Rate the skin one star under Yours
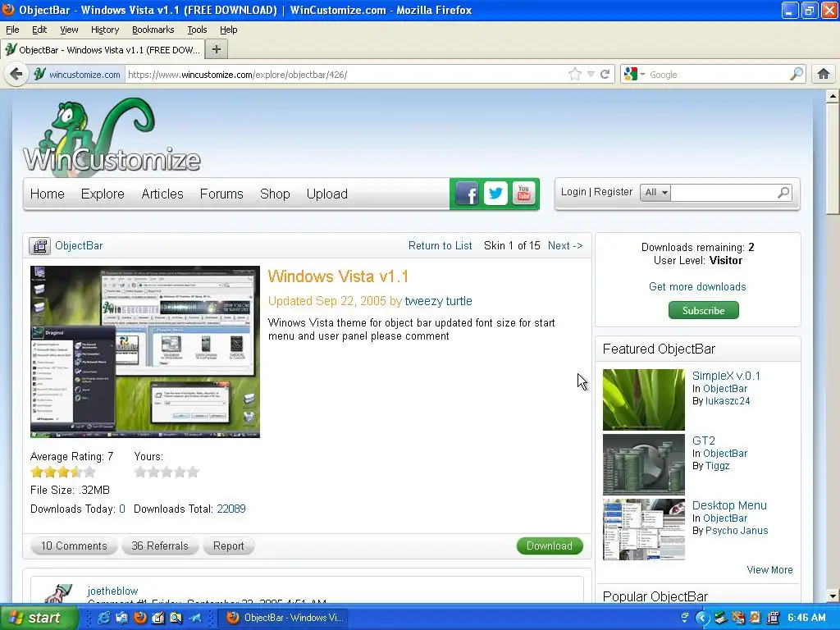840x630 pixels. [x=140, y=472]
